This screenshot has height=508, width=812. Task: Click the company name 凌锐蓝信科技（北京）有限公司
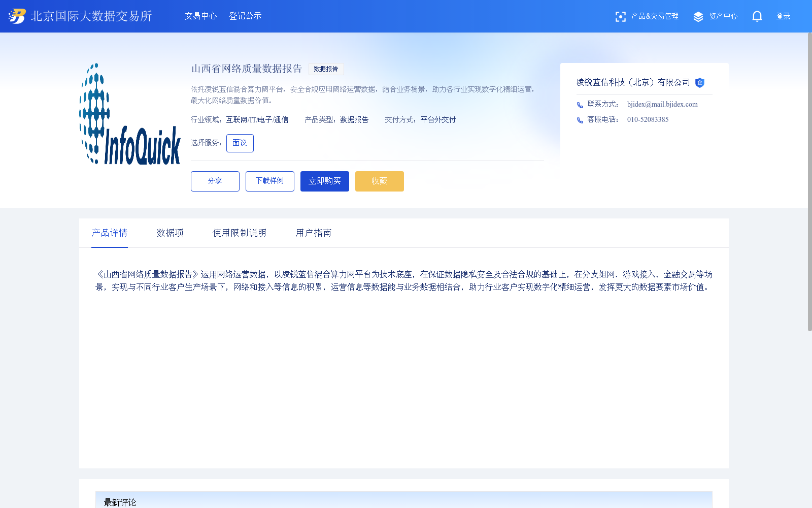(x=633, y=82)
